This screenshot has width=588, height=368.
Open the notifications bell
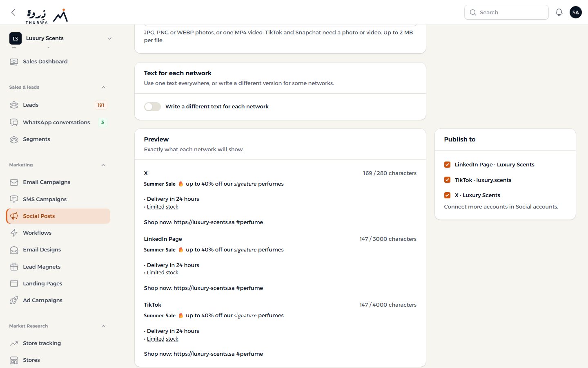pyautogui.click(x=559, y=12)
